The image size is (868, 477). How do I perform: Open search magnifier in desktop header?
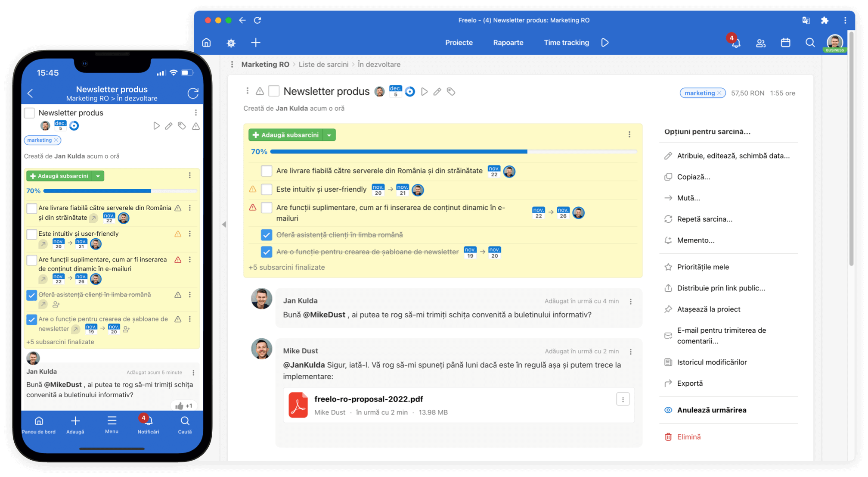[810, 43]
